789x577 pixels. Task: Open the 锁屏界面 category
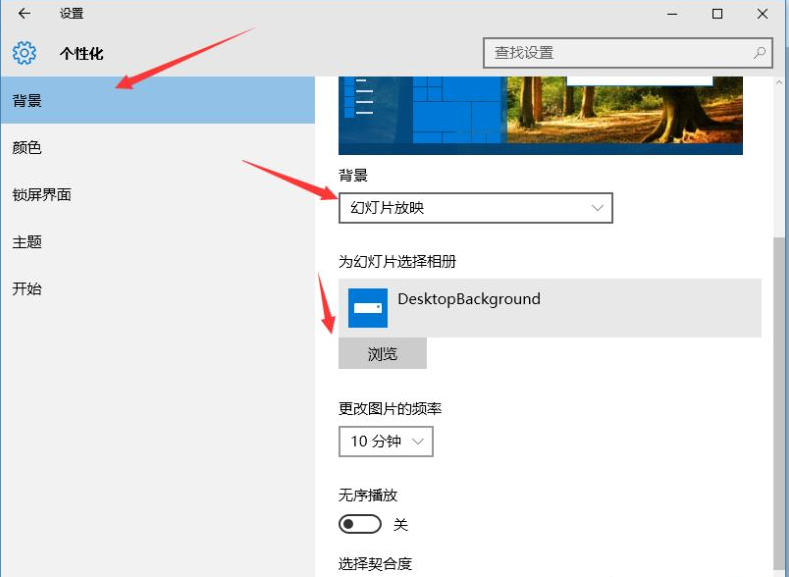pyautogui.click(x=157, y=195)
